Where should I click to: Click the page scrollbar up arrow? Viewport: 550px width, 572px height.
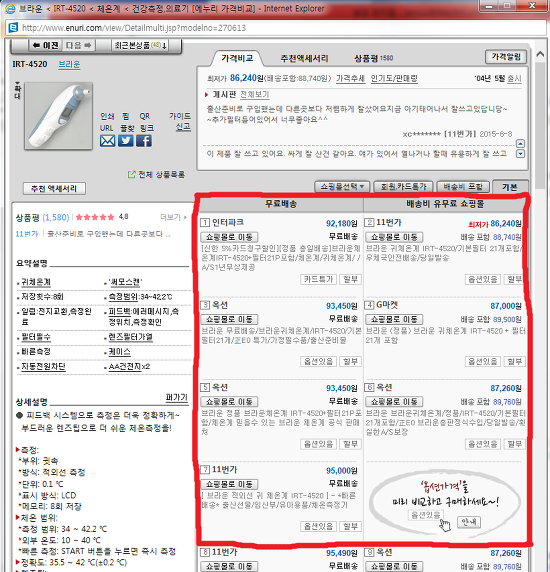pos(540,54)
